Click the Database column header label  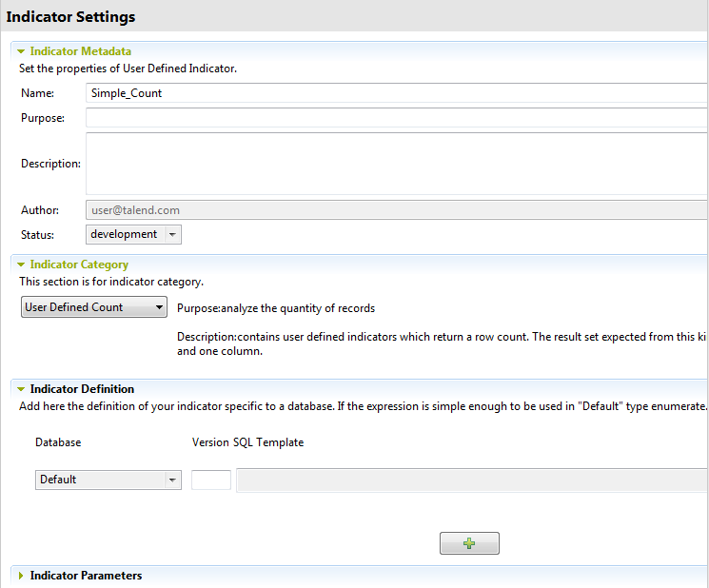point(58,442)
